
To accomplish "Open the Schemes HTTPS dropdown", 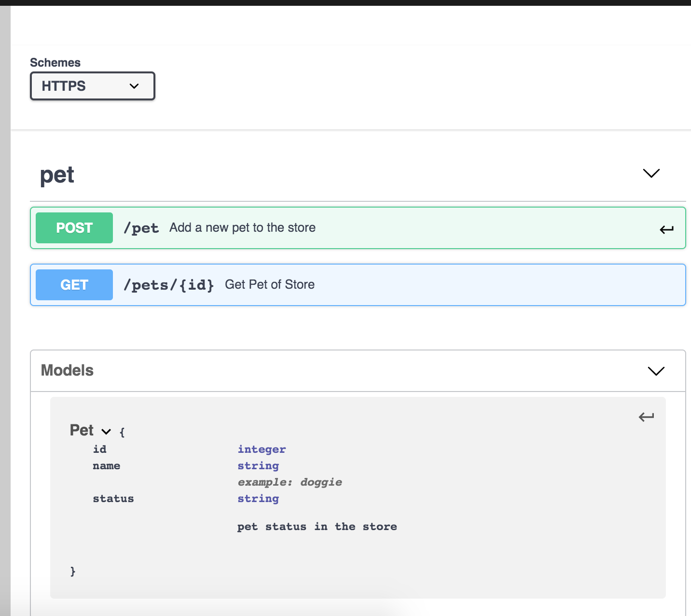I will 92,86.
